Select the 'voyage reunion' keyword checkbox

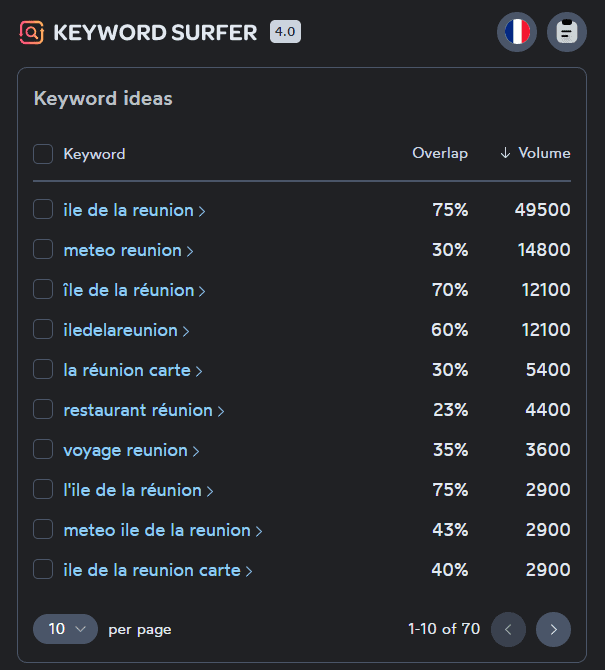coord(43,450)
